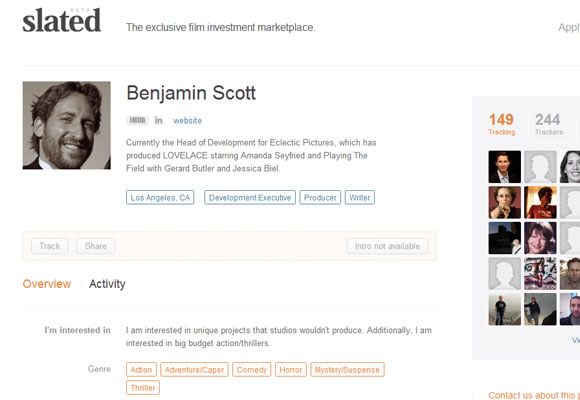Click the Share button
Image resolution: width=580 pixels, height=400 pixels.
96,246
